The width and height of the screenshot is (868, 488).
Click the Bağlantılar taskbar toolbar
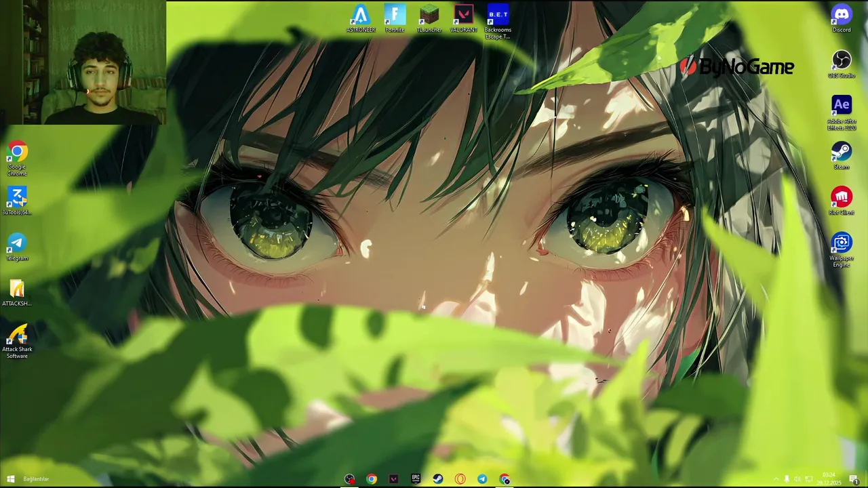tap(36, 479)
